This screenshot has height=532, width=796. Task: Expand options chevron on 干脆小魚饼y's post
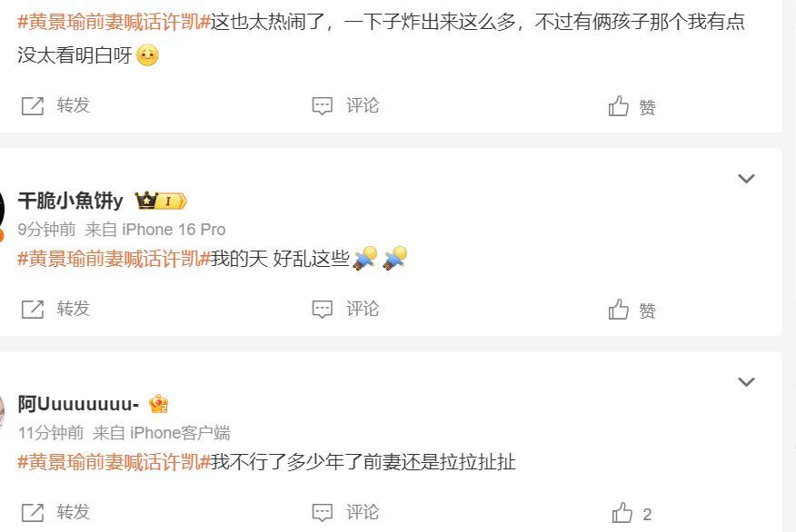point(746,179)
